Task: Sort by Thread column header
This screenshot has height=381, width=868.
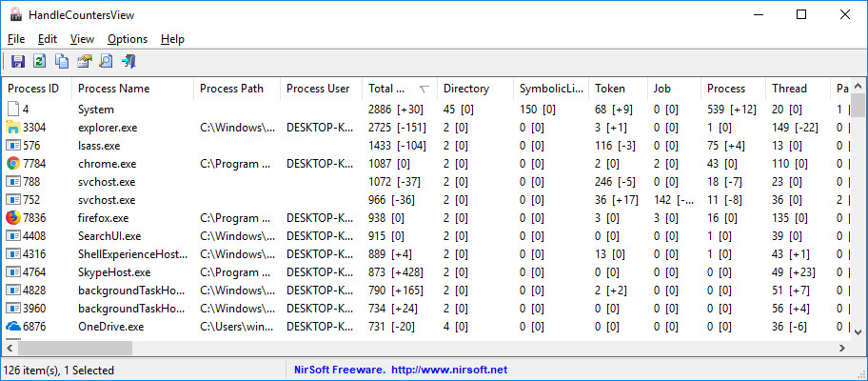Action: click(x=789, y=89)
